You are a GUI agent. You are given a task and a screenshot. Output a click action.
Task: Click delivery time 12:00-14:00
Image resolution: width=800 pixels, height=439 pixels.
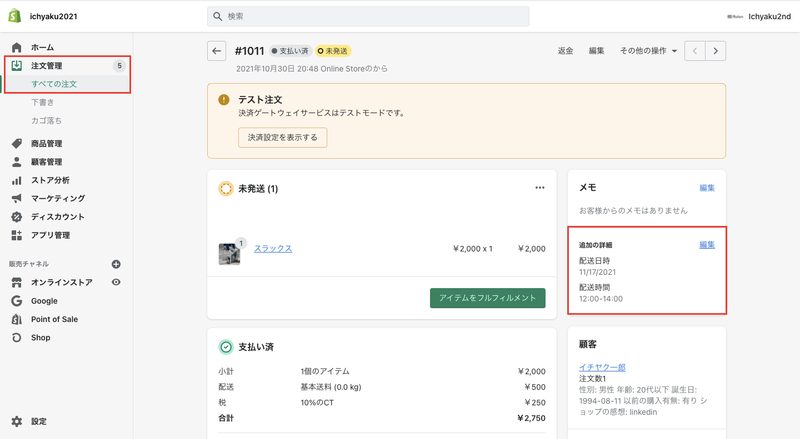pyautogui.click(x=601, y=299)
